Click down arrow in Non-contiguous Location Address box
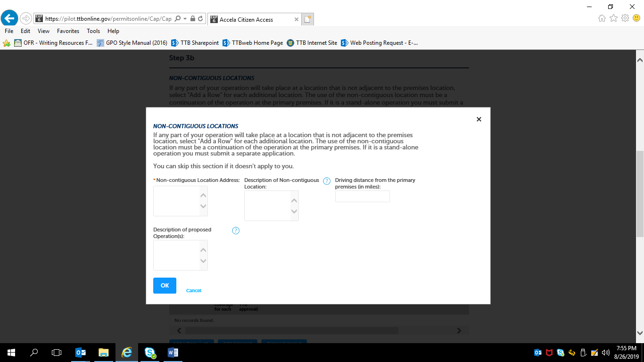644x362 pixels. click(x=203, y=206)
